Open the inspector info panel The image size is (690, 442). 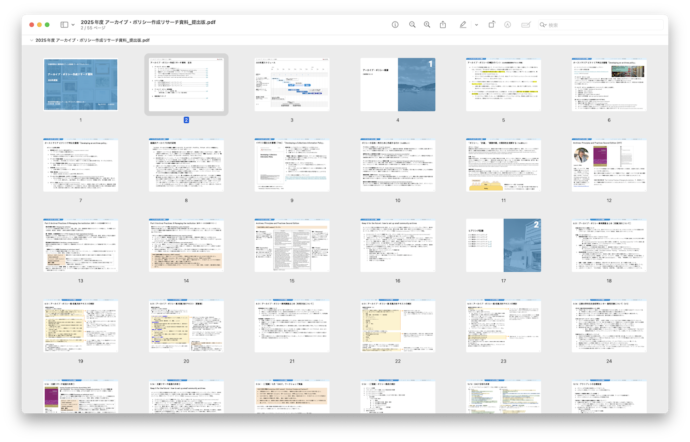[x=394, y=24]
